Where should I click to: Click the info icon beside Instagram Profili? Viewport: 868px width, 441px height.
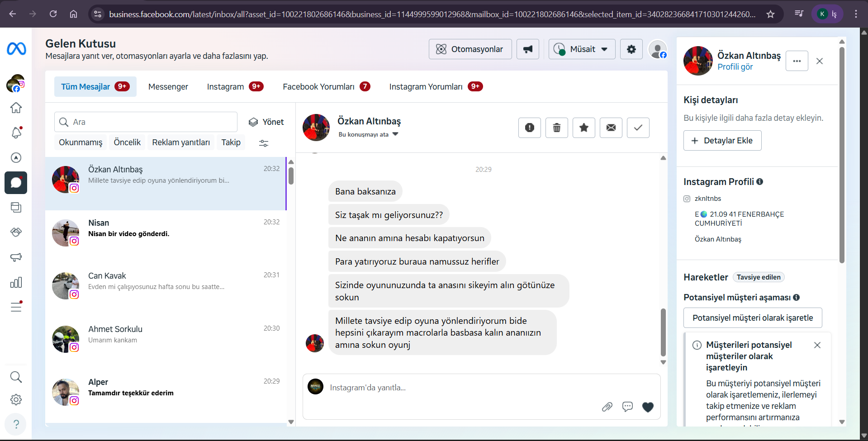point(760,181)
